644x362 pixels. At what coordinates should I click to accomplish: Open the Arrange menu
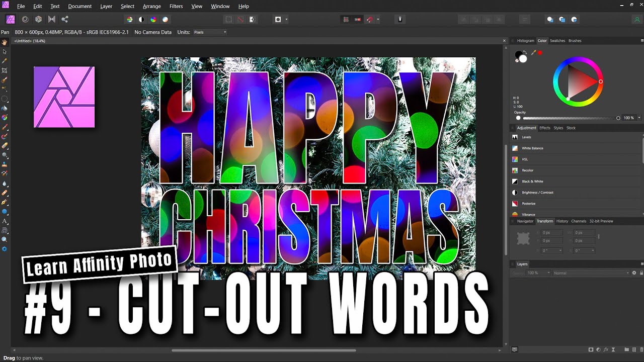tap(151, 7)
